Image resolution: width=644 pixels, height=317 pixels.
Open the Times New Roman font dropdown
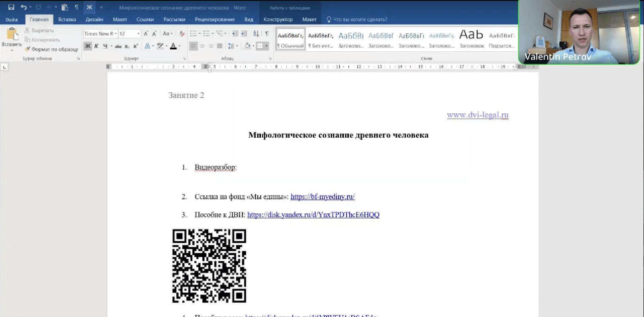pyautogui.click(x=116, y=33)
